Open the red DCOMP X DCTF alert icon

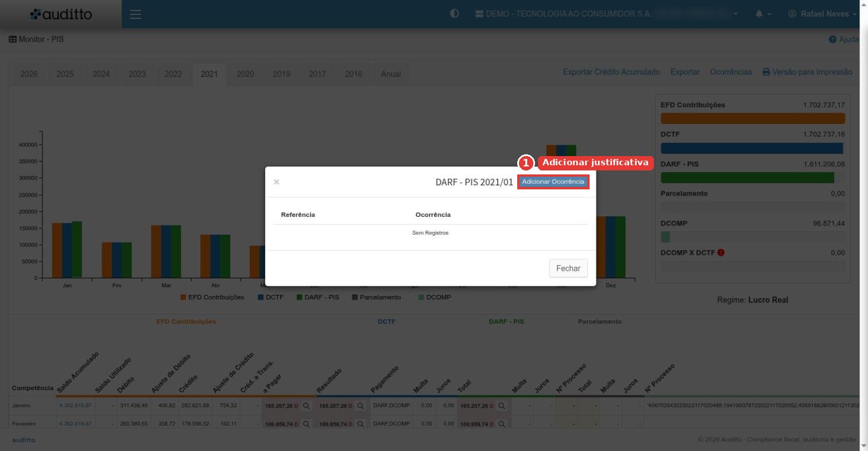pos(721,252)
